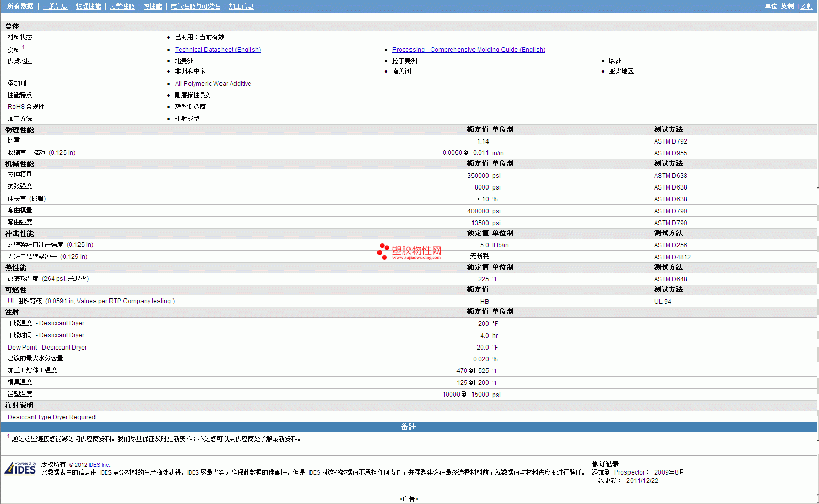This screenshot has height=504, width=819.
Task: Click the UL 94 test method
Action: click(663, 302)
